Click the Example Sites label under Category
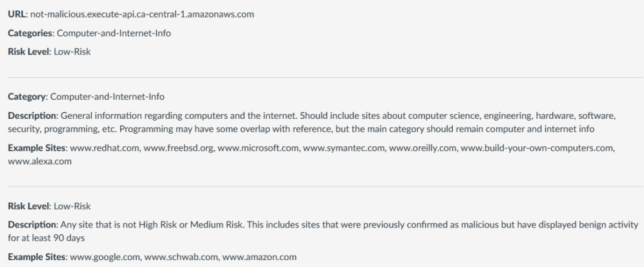 click(37, 148)
